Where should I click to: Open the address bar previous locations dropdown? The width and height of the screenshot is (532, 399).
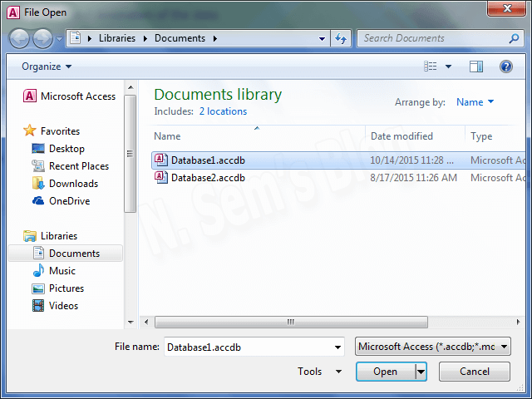click(x=322, y=39)
